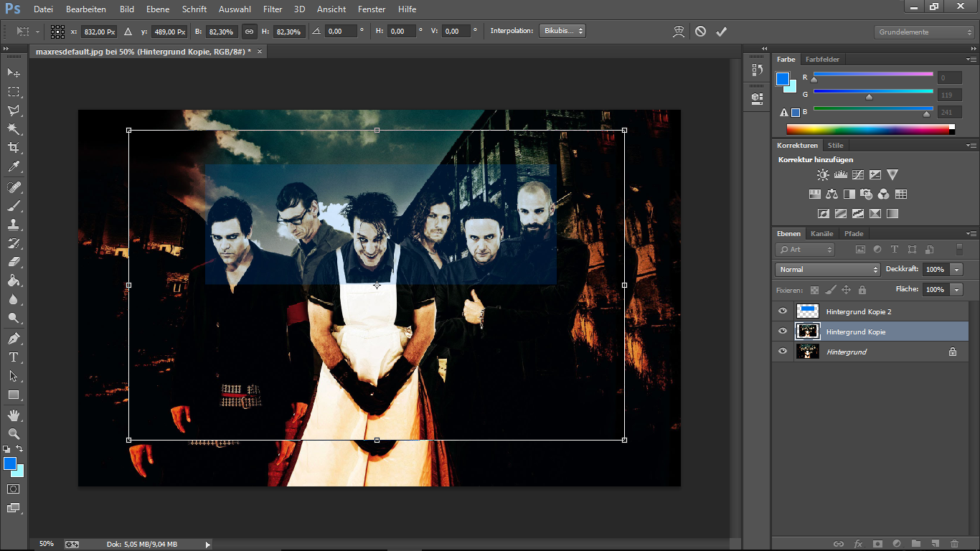The height and width of the screenshot is (551, 980).
Task: Click the trash icon to delete layer
Action: click(x=954, y=544)
